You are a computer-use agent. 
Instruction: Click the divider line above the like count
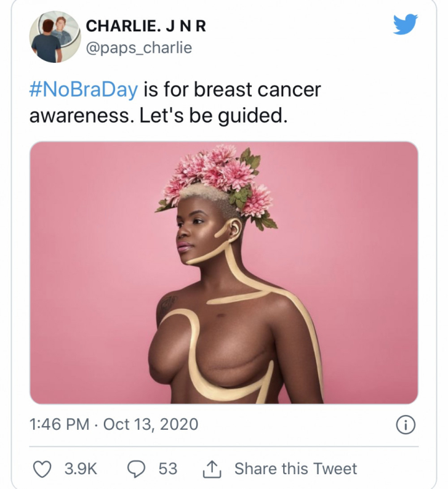(223, 447)
